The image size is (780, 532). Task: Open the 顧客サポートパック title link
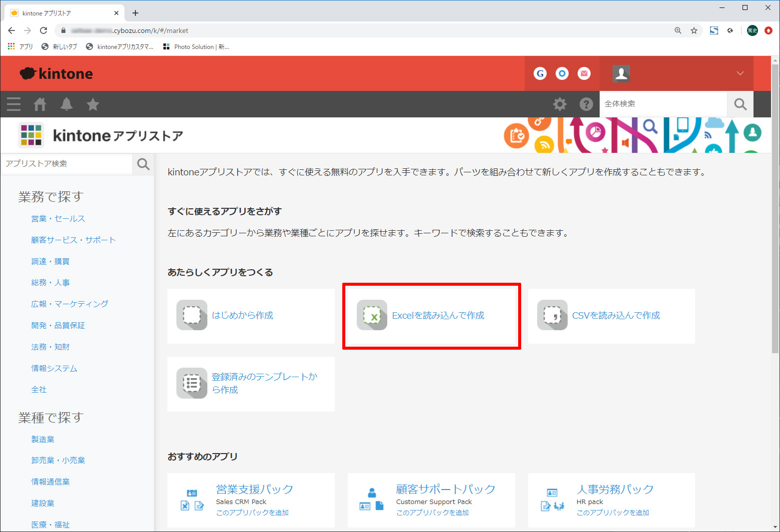446,489
